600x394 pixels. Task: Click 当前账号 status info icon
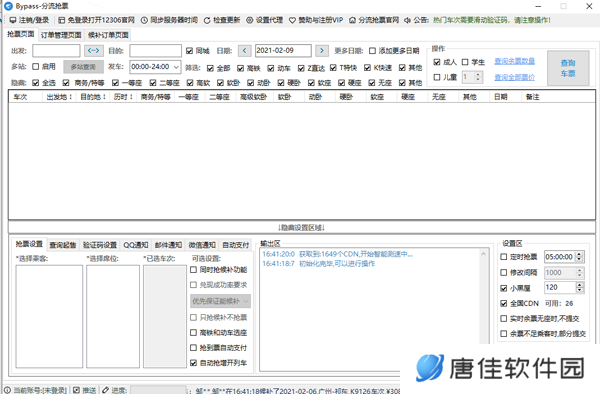pyautogui.click(x=7, y=390)
